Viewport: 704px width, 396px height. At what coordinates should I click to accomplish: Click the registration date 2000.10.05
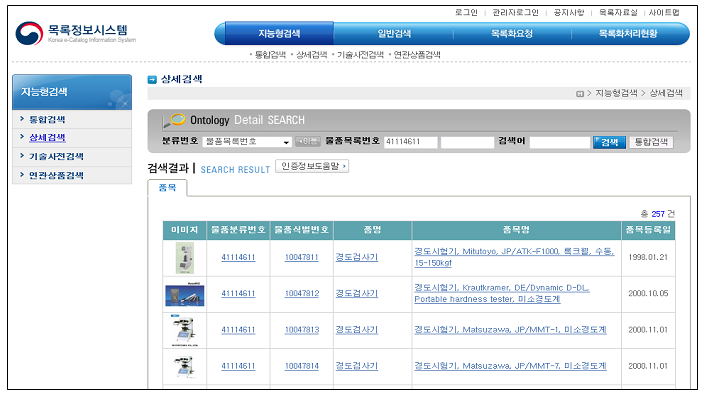pyautogui.click(x=648, y=294)
